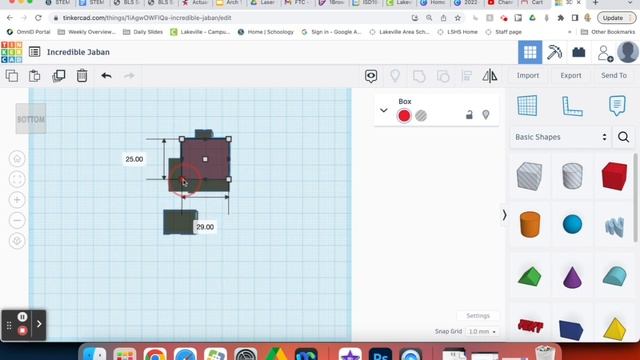Open the Bricks mode icon
Screen dimensions: 640x360
coord(579,52)
